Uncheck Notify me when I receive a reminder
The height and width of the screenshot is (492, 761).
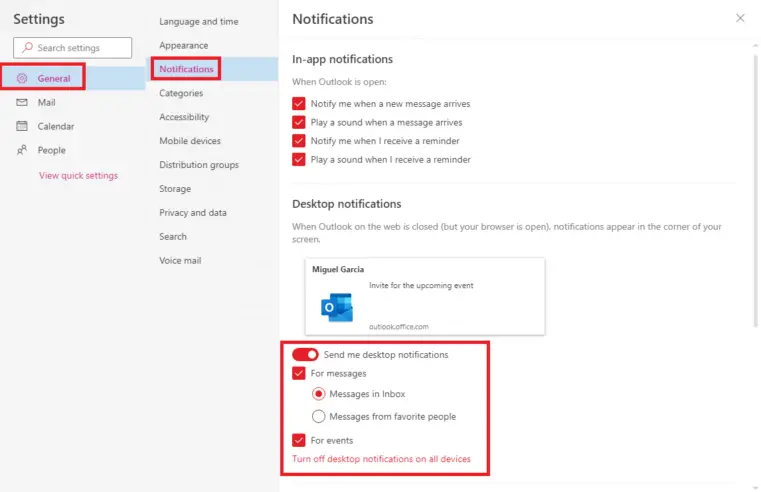click(298, 141)
